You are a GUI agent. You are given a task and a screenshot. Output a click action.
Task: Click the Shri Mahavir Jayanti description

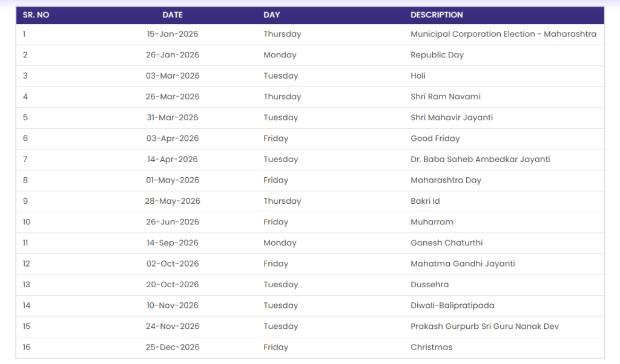click(x=452, y=117)
